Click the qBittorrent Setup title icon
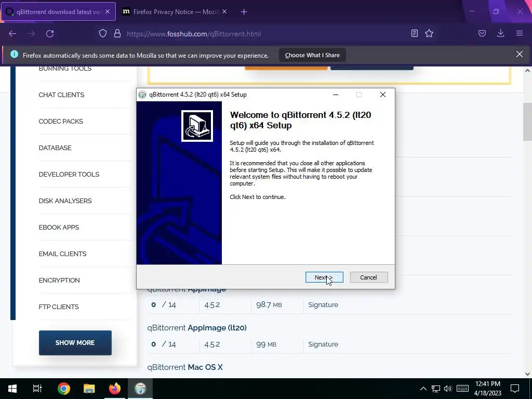 click(x=142, y=95)
